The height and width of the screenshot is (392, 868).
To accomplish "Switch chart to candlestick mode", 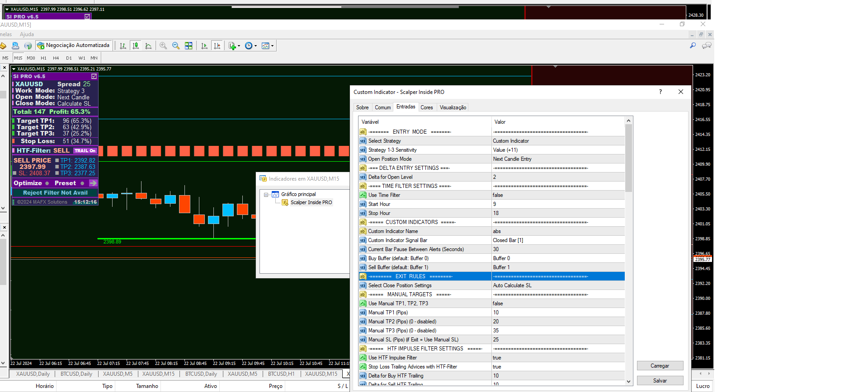I will pos(136,46).
